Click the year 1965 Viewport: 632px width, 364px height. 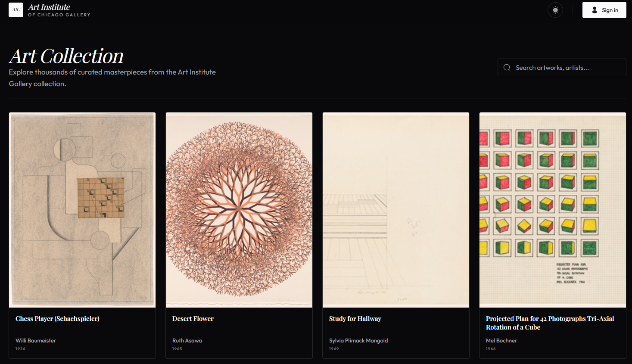177,349
